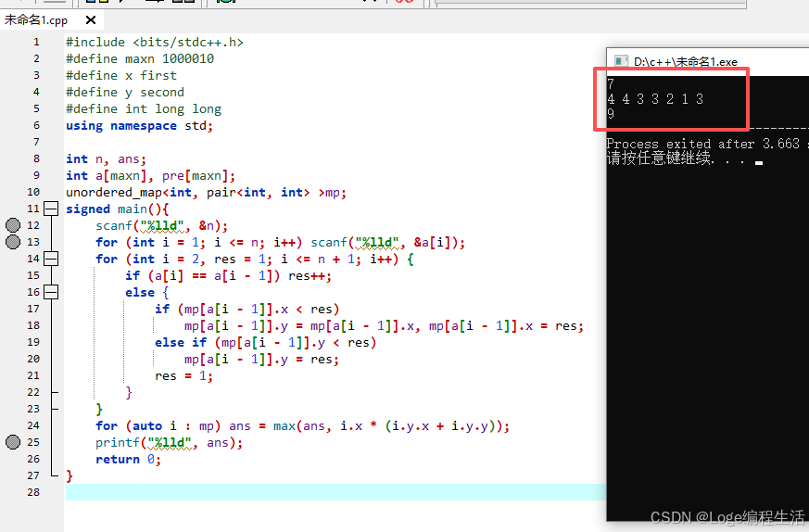Click 'mp[a[i - 1]].y = res;' on line 20
Viewport: 809px width, 532px height.
[x=261, y=359]
